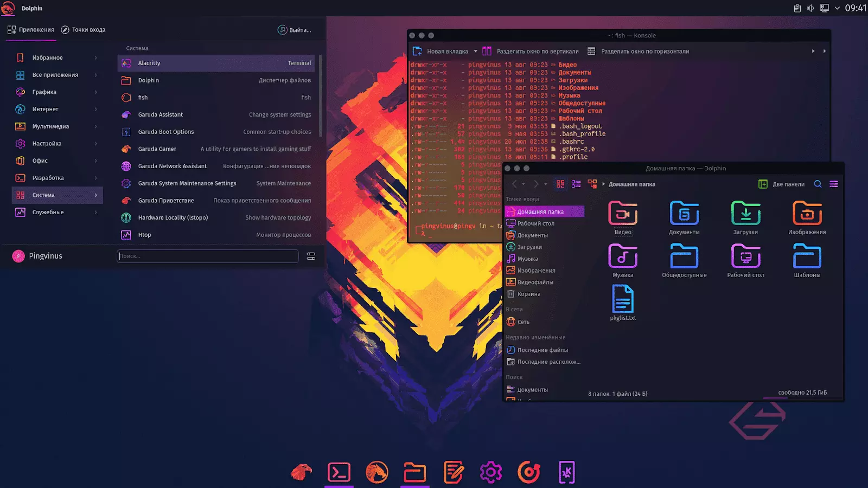This screenshot has height=488, width=868.
Task: Expand the Графика category
Action: click(x=57, y=92)
